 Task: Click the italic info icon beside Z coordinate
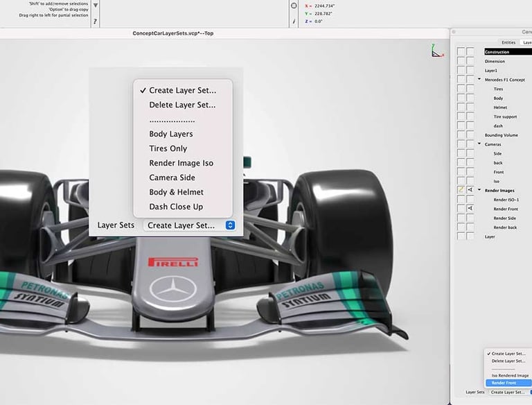pos(294,21)
